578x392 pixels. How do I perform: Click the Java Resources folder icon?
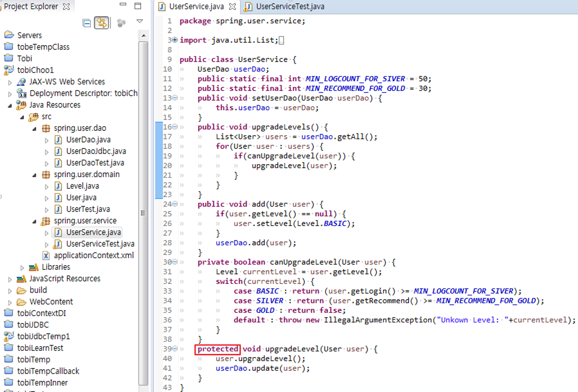(x=21, y=105)
